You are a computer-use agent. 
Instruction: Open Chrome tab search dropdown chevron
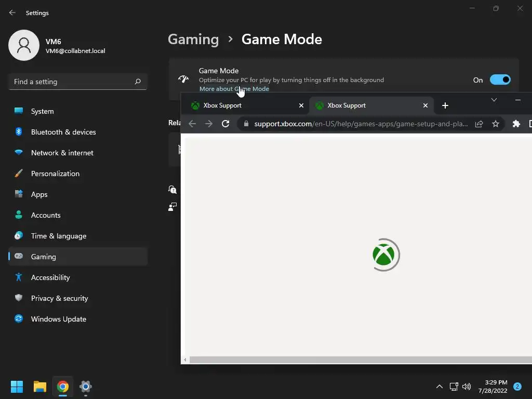[x=494, y=100]
